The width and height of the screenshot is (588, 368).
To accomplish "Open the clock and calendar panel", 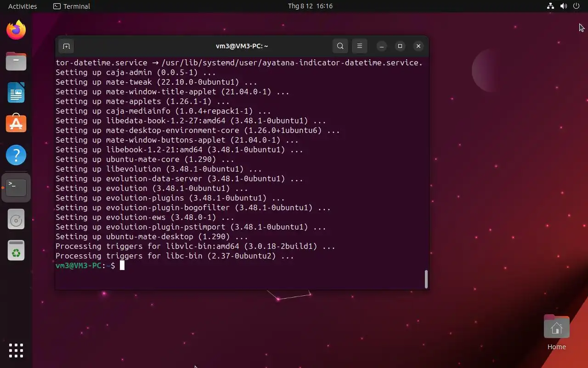I will point(310,6).
